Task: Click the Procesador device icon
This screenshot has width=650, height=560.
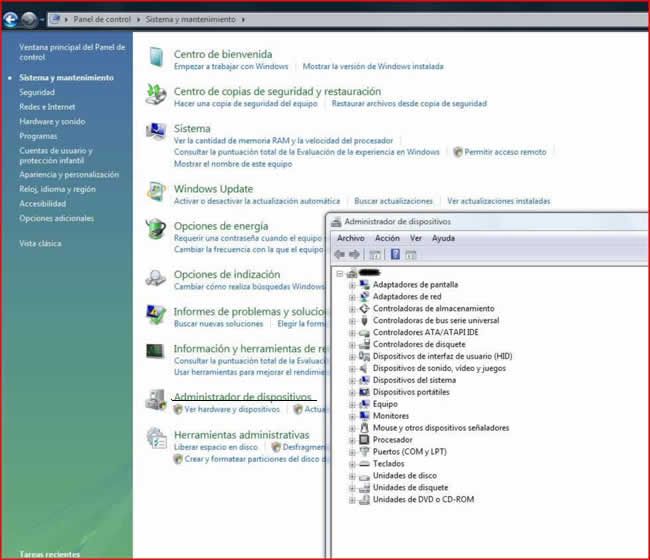Action: [x=364, y=439]
